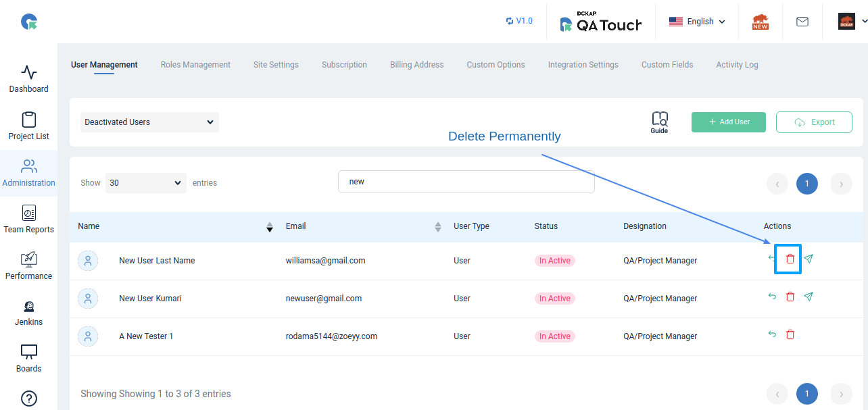The width and height of the screenshot is (868, 410).
Task: Open the Show 30 entries dropdown
Action: pos(145,183)
